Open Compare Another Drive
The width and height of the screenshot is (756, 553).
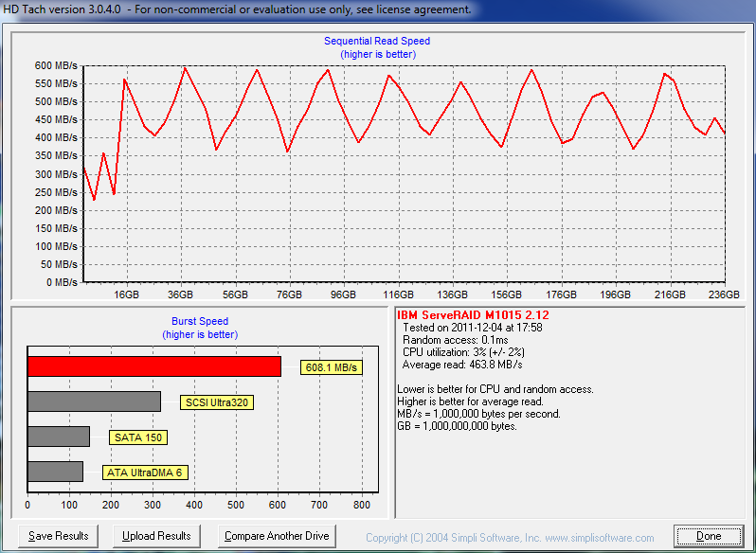(x=277, y=536)
